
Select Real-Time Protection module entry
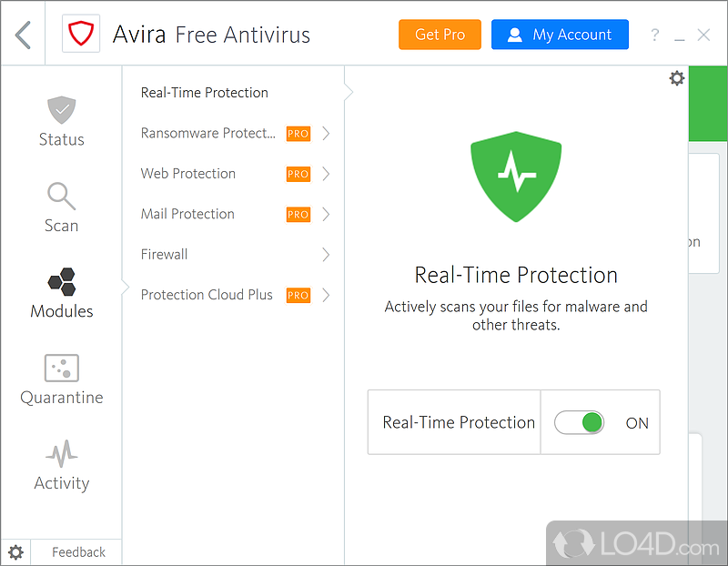205,93
